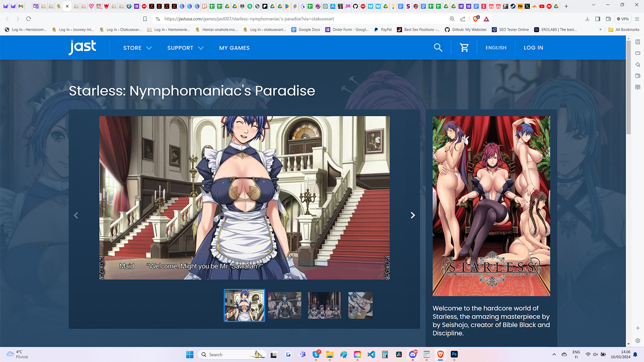Expand the STORE dropdown menu
The width and height of the screenshot is (644, 362).
tap(137, 48)
